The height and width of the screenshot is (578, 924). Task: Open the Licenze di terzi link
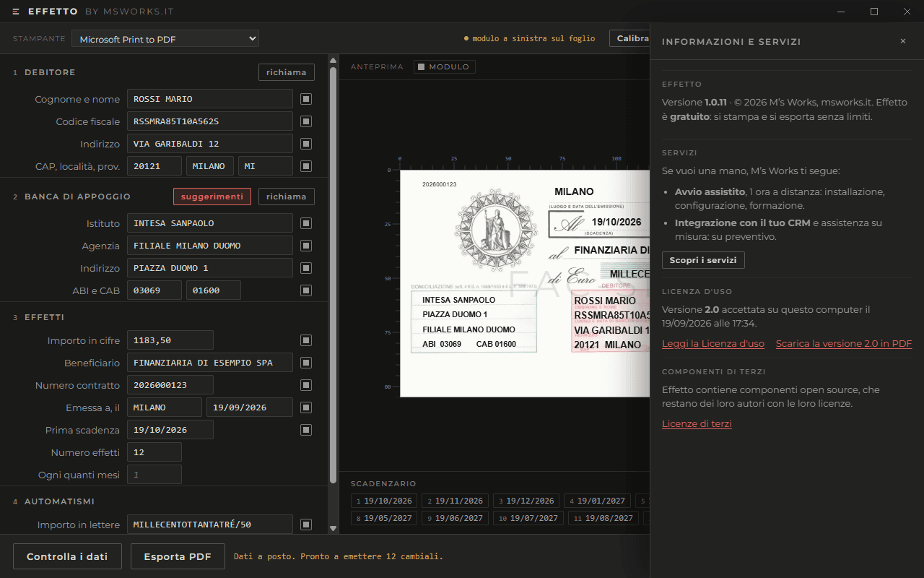[697, 423]
